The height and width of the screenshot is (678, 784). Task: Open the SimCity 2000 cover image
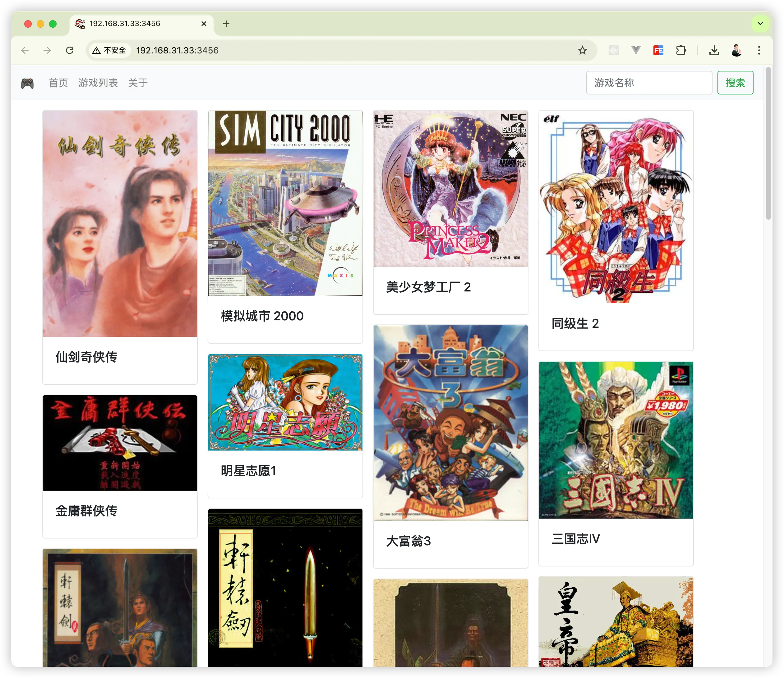(285, 203)
